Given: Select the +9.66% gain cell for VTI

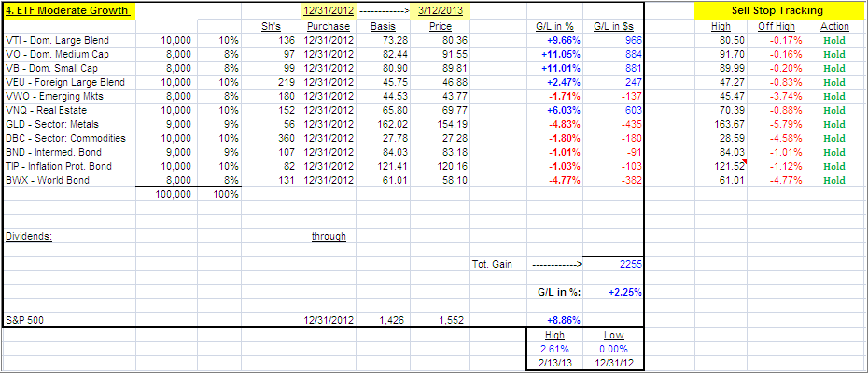Looking at the screenshot, I should click(555, 40).
